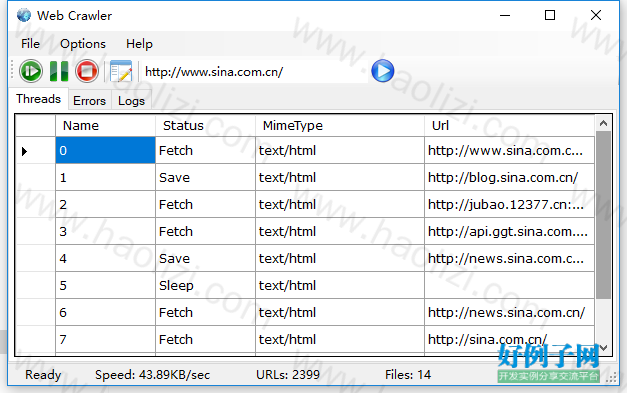Click the api.ggt.sina.com URL cell
This screenshot has height=393, width=627.
point(509,231)
